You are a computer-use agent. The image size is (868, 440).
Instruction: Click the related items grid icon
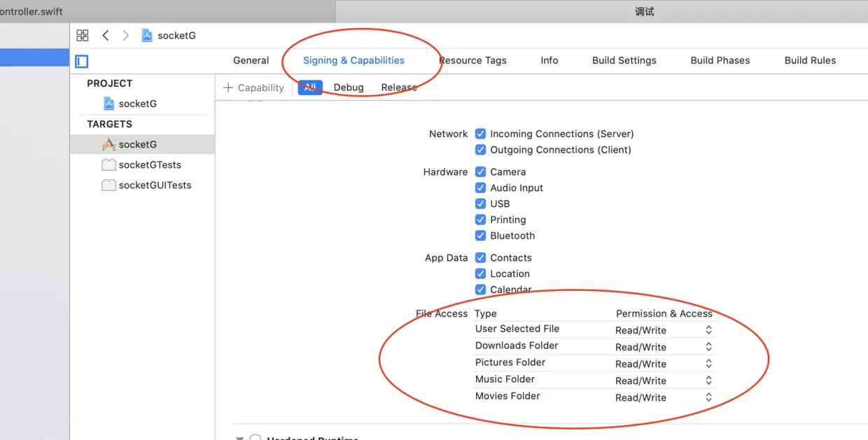83,36
